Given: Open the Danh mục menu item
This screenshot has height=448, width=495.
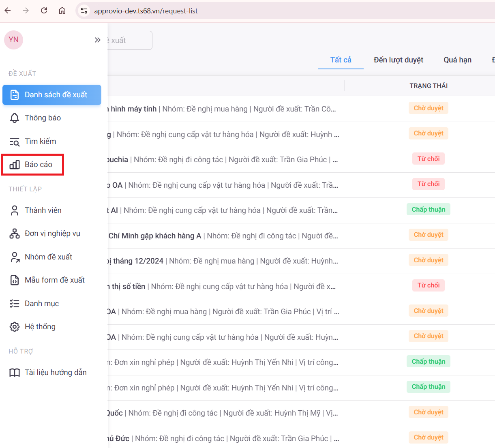Looking at the screenshot, I should point(42,304).
